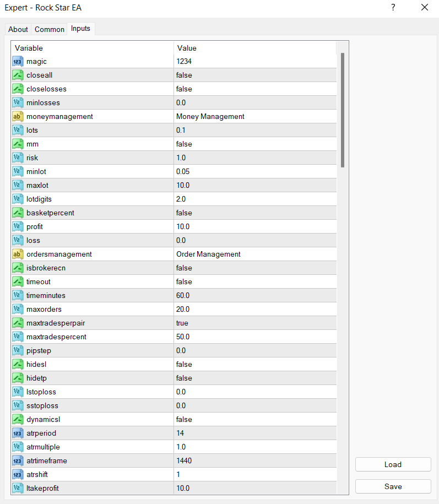Switch to the About tab
Viewport: 439px width, 504px height.
click(18, 29)
